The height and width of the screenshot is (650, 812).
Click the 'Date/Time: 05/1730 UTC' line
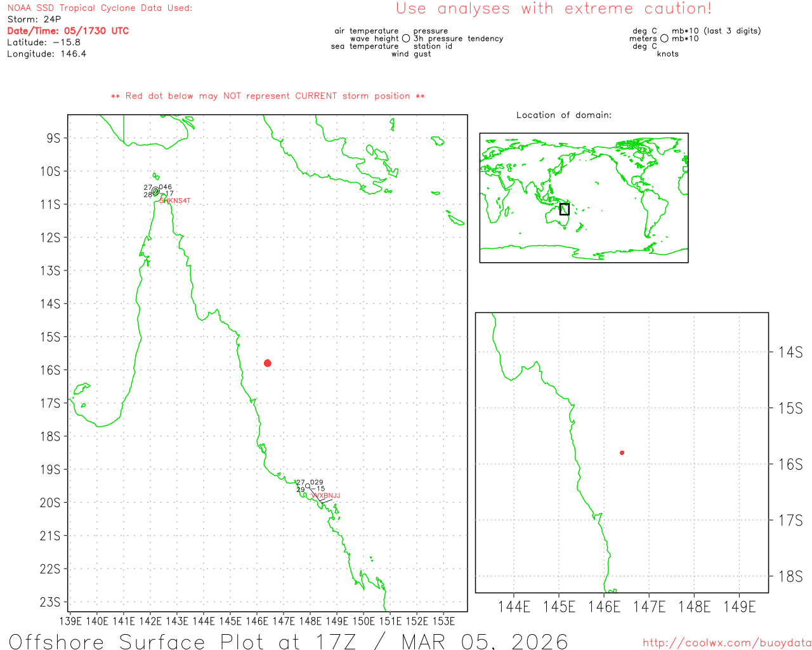click(68, 30)
